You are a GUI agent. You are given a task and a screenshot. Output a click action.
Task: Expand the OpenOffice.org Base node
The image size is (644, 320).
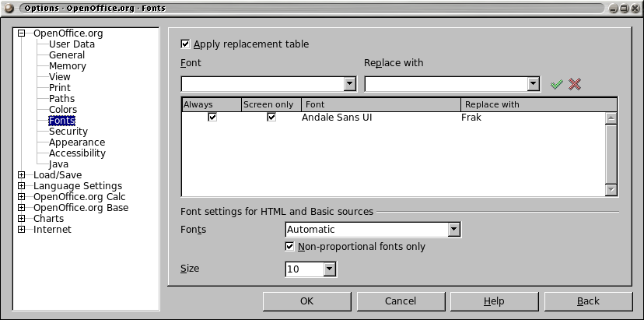coord(21,208)
